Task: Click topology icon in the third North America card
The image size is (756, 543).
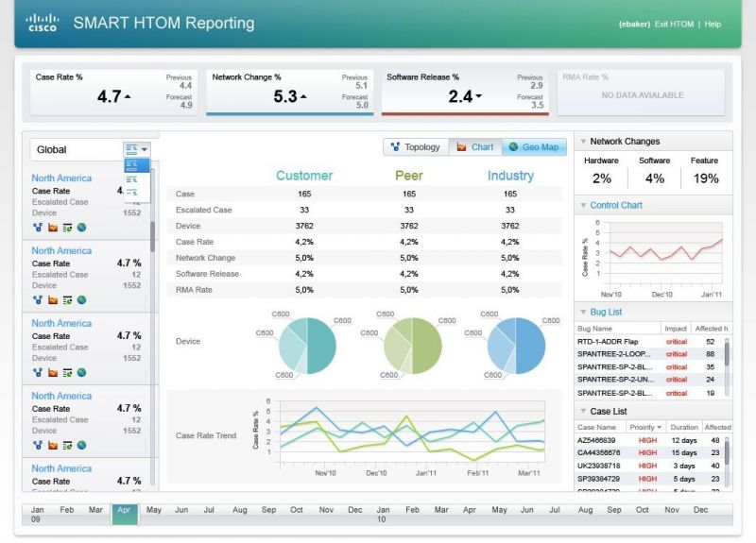Action: [x=38, y=372]
